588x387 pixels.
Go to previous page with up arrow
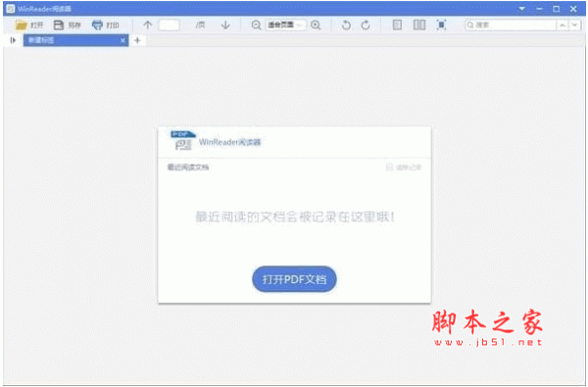(x=148, y=25)
